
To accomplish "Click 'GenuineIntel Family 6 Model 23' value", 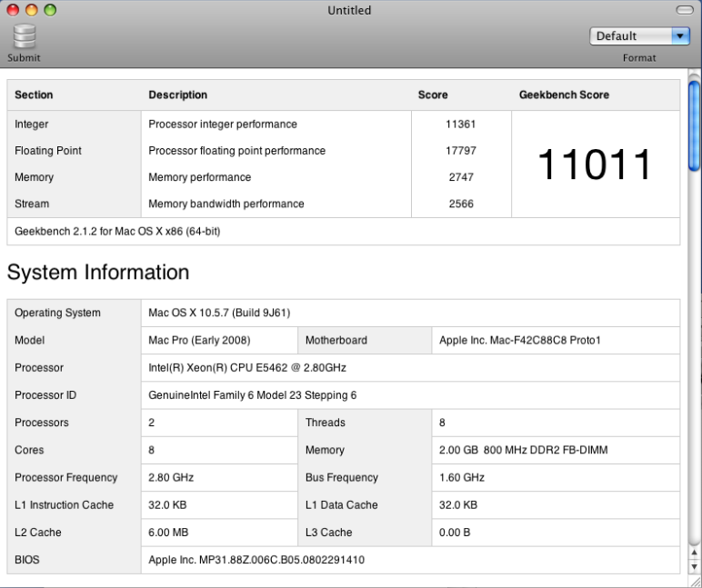I will pyautogui.click(x=253, y=395).
